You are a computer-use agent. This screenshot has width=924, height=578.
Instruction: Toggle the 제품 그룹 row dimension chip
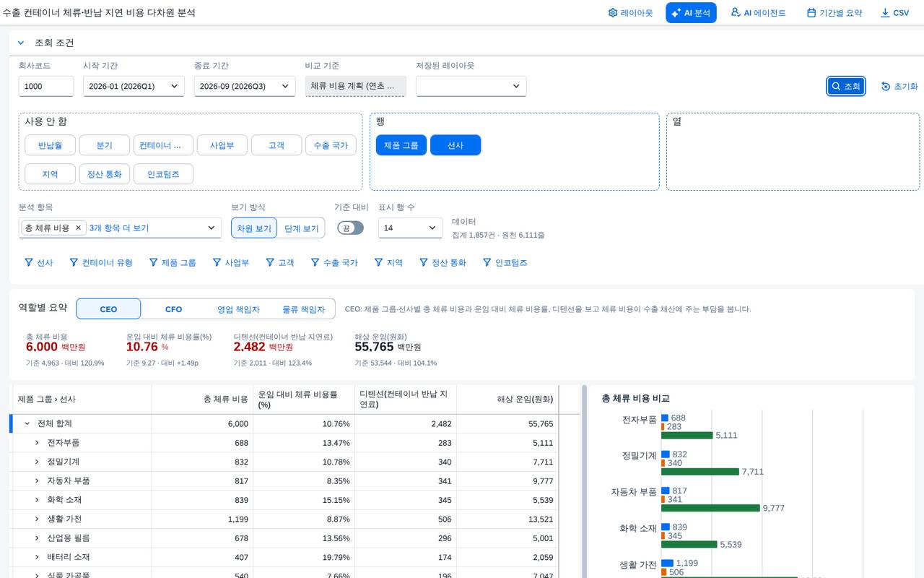tap(401, 145)
